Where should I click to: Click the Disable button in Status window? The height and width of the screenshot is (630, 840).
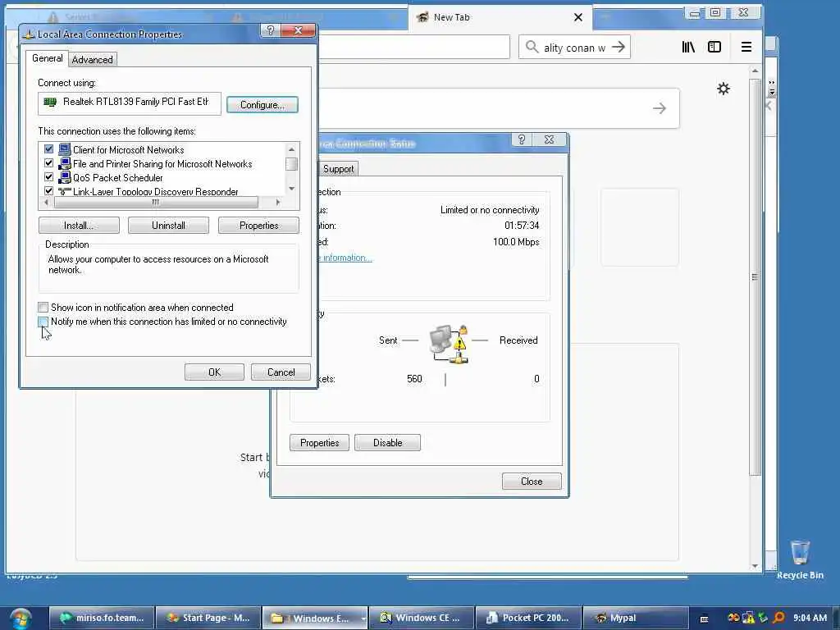387,443
